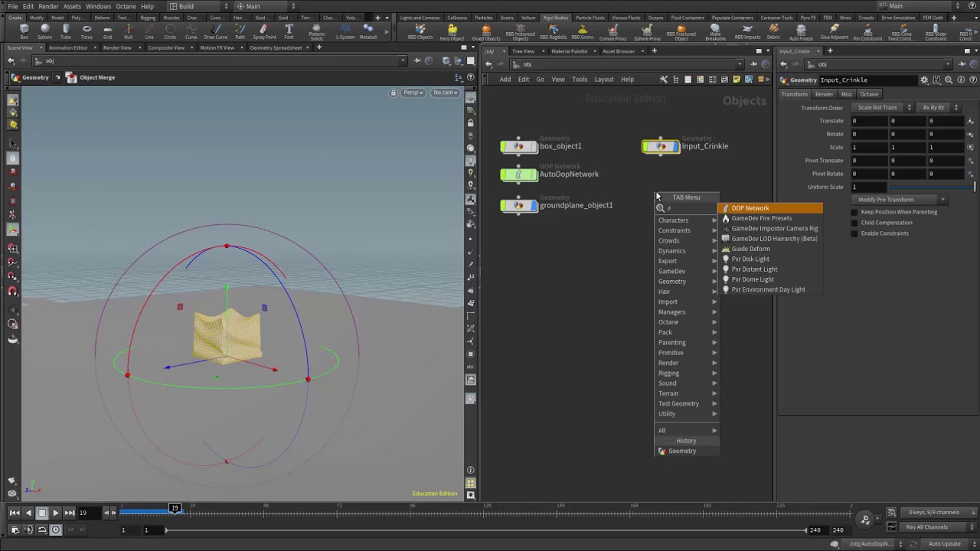Click the RBD Objects shelf tool
The width and height of the screenshot is (980, 551).
(420, 32)
